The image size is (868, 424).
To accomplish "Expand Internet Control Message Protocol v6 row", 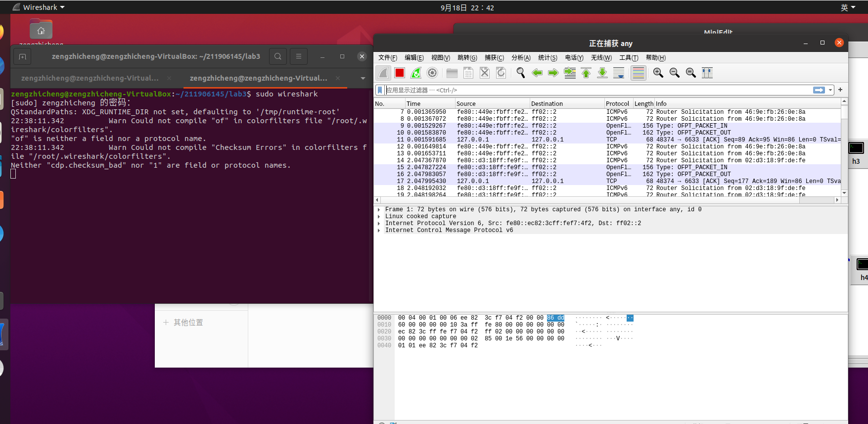I will tap(379, 231).
